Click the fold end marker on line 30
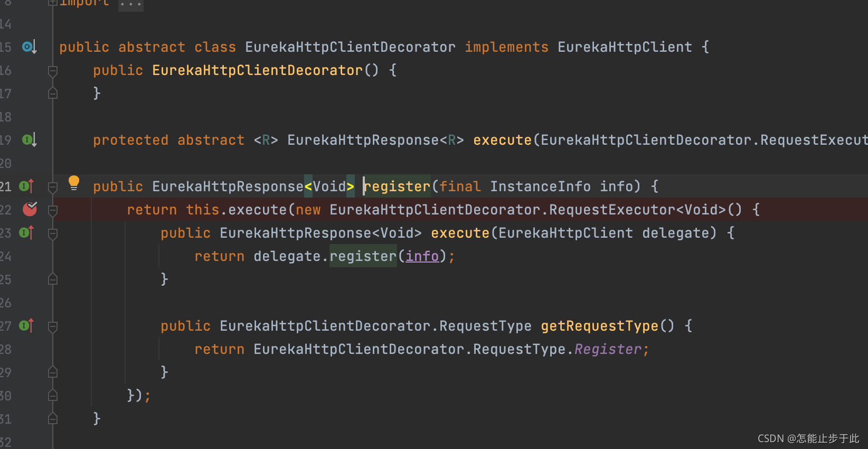 coord(53,396)
